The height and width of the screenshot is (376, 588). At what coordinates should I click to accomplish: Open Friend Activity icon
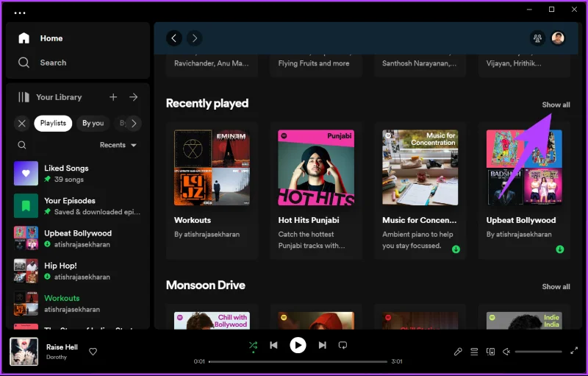(537, 38)
